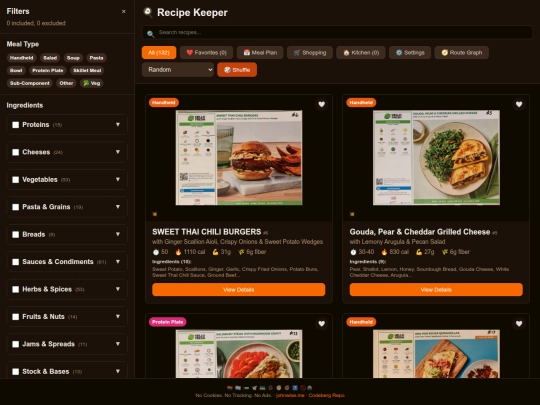Click the 27g protein muscle icon
The width and height of the screenshot is (540, 405).
(x=419, y=252)
